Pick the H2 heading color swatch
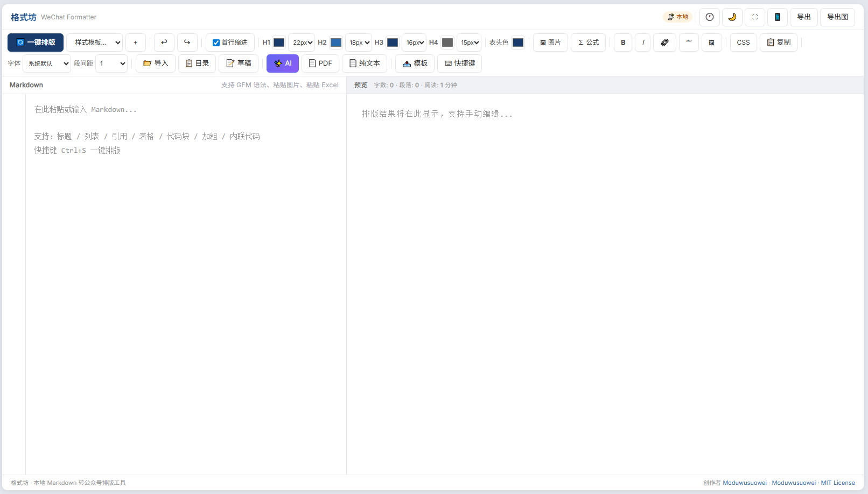The height and width of the screenshot is (494, 868). pyautogui.click(x=336, y=43)
